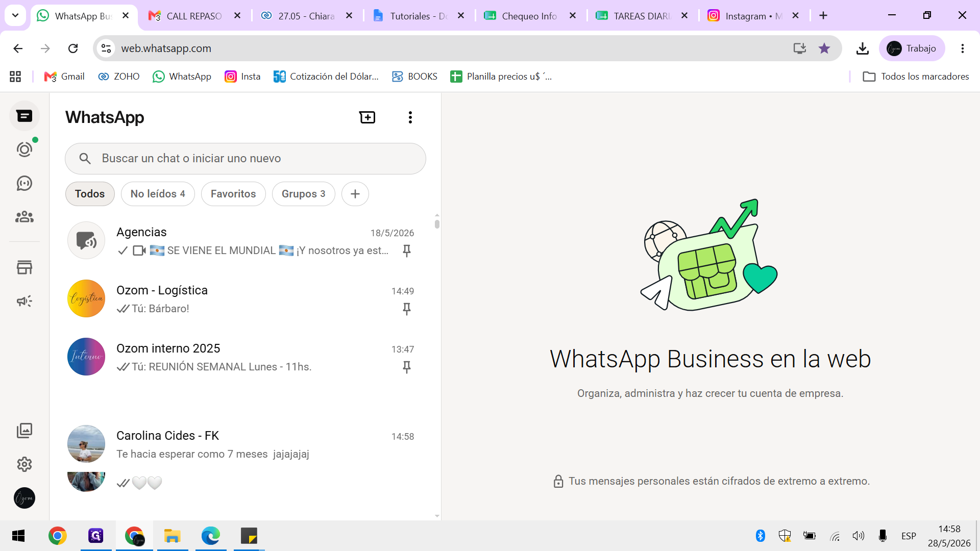This screenshot has height=551, width=980.
Task: Click the search magnifier icon
Action: 85,159
